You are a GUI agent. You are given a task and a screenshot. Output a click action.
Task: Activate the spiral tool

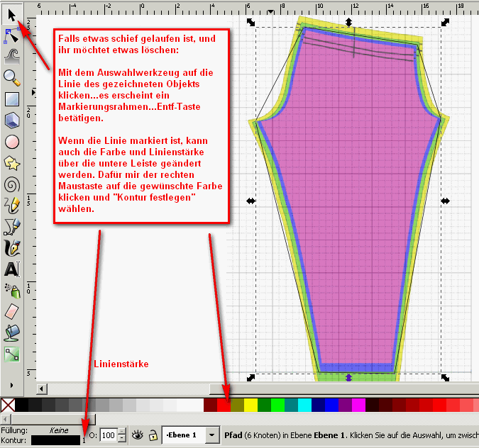[11, 185]
